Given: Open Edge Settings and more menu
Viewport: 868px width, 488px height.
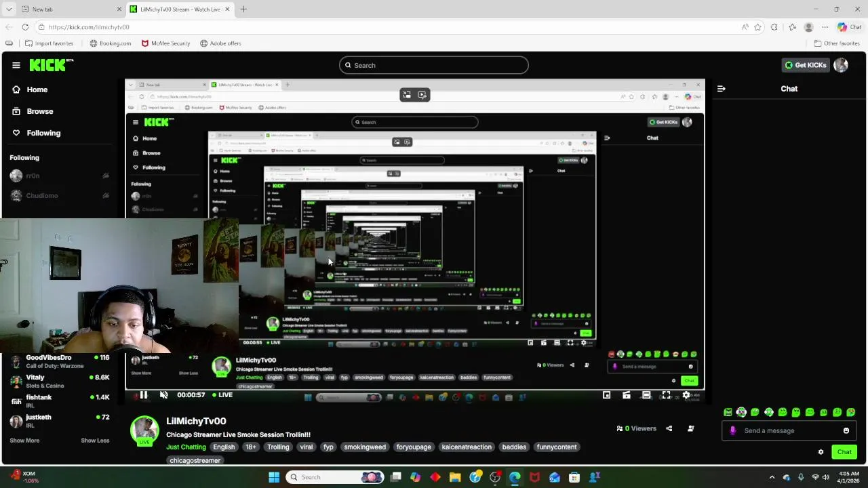Looking at the screenshot, I should pyautogui.click(x=825, y=27).
